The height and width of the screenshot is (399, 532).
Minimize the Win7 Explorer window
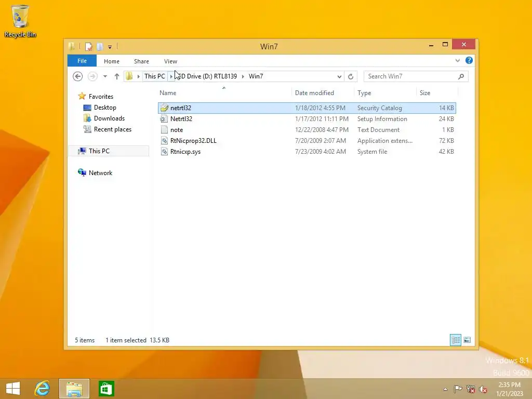click(x=431, y=45)
